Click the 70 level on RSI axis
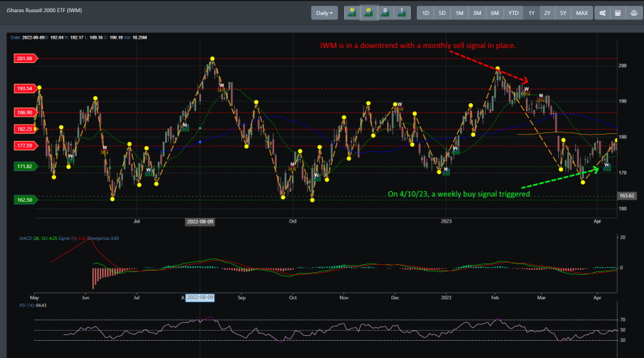Viewport: 644px width, 358px height. [x=623, y=320]
